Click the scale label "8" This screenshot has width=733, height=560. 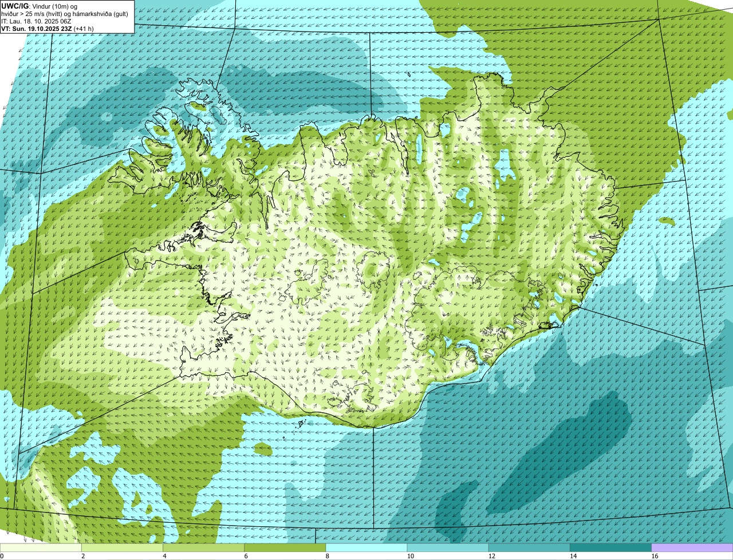(327, 556)
